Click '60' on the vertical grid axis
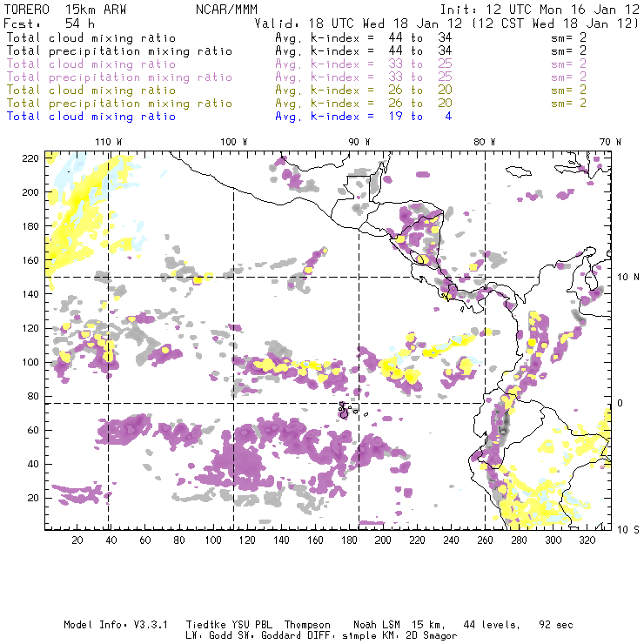644x644 pixels. [33, 430]
